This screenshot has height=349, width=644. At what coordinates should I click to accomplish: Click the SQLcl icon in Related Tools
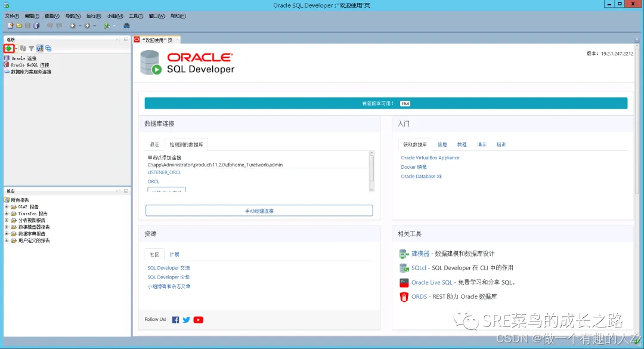pos(404,268)
